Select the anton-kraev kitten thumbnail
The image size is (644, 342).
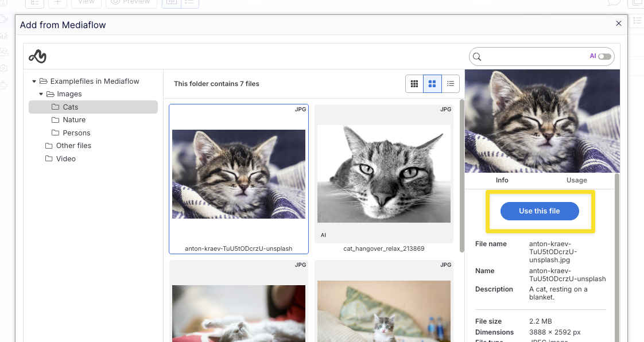click(239, 174)
